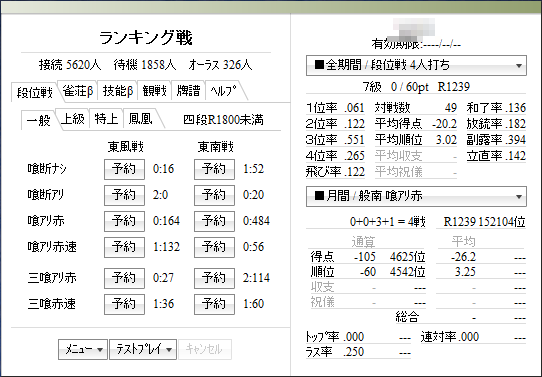
Task: Click the 1位率 .061 stat
Action: pyautogui.click(x=335, y=108)
